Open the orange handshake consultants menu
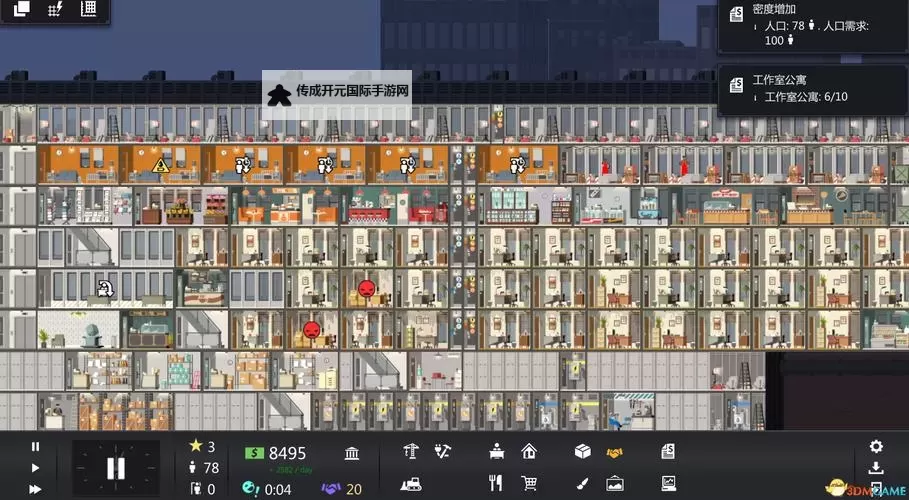Screen dimensions: 909x500 coord(615,452)
